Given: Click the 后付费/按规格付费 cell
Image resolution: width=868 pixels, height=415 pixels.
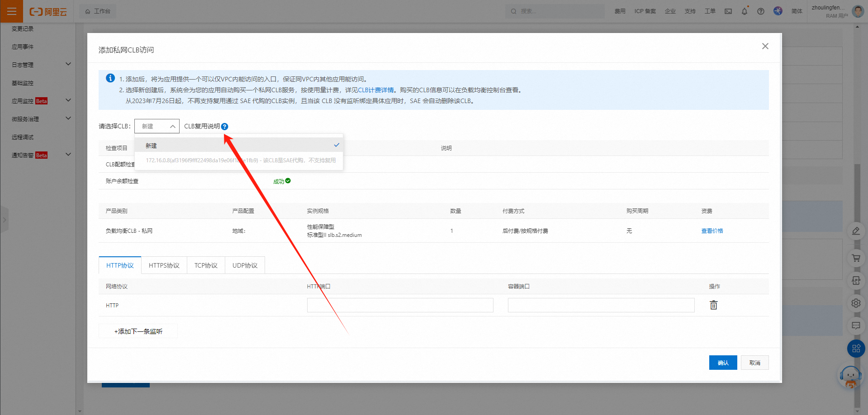Looking at the screenshot, I should (525, 231).
